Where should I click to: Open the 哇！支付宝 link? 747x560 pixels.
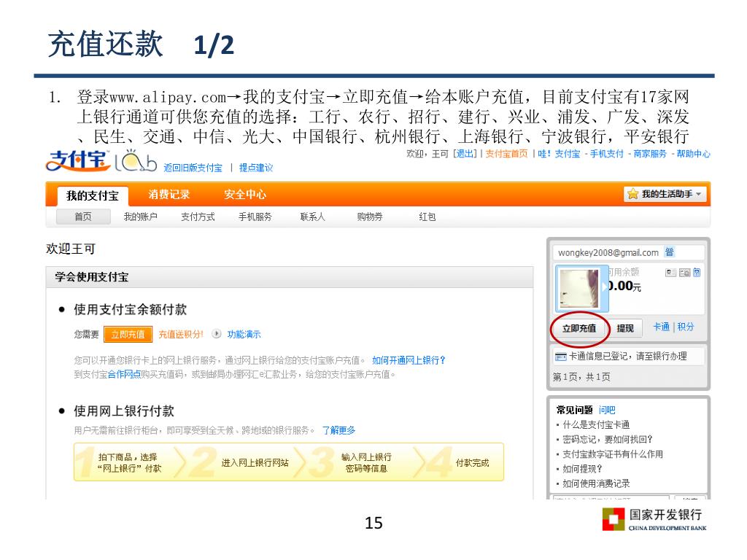pos(560,153)
